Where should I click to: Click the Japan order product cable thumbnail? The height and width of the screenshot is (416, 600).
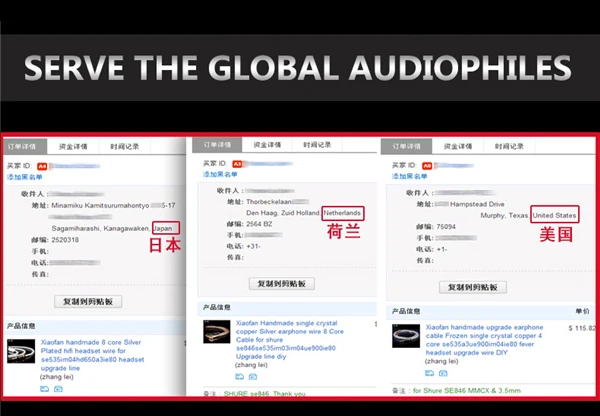tap(21, 351)
